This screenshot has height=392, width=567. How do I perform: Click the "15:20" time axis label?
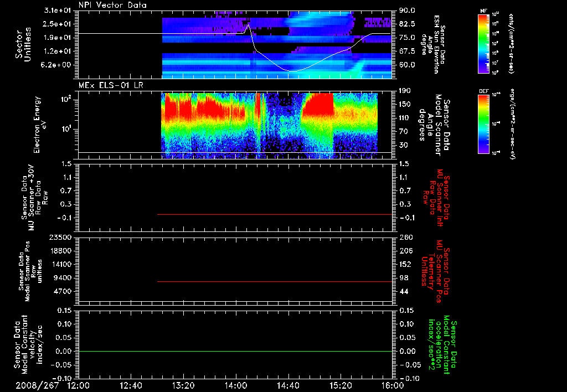tap(341, 385)
